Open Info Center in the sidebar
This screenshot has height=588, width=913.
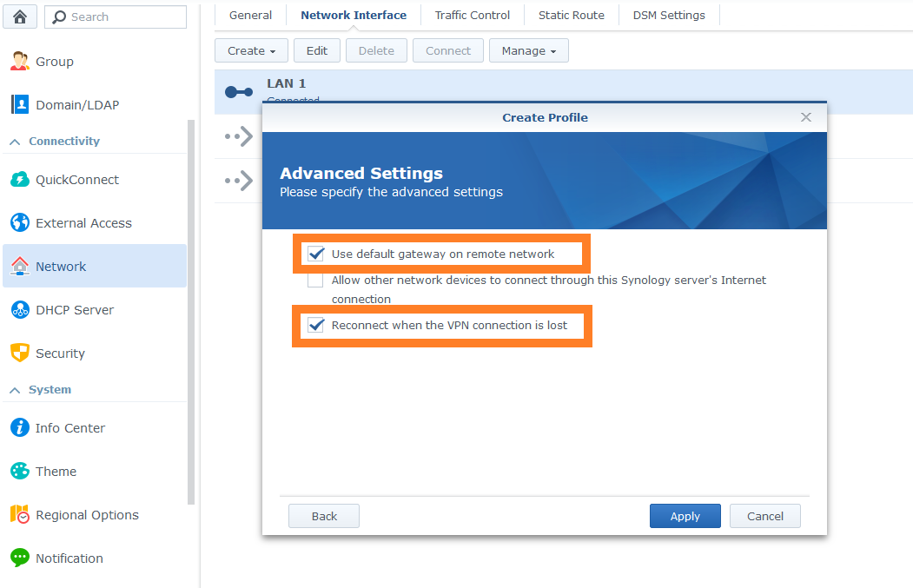(x=95, y=427)
